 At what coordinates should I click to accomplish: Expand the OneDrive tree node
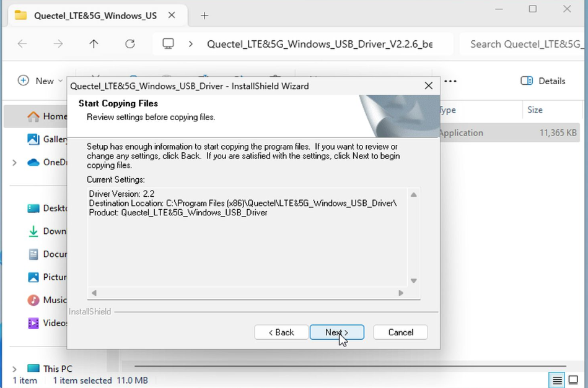[x=14, y=163]
